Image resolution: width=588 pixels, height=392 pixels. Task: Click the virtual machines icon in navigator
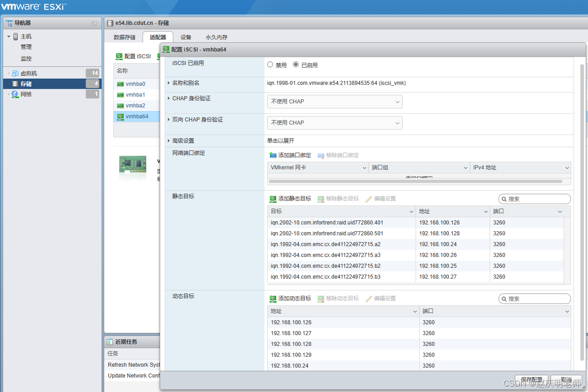(x=15, y=73)
